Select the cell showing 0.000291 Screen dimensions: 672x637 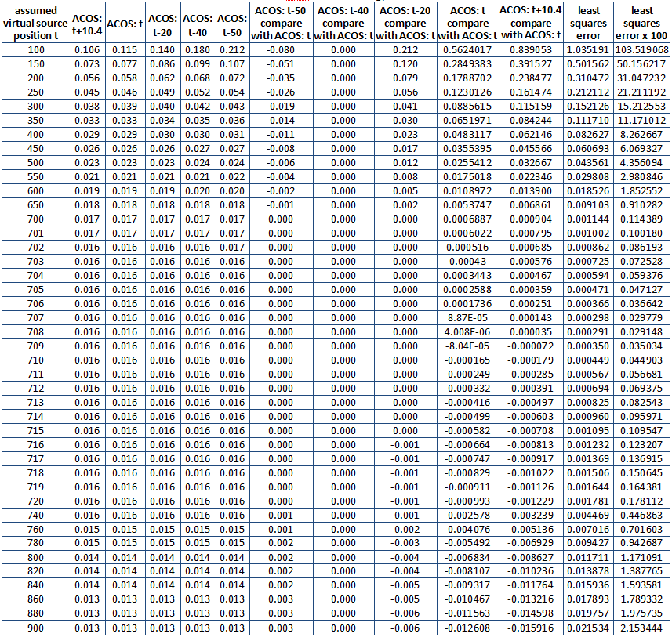588,331
